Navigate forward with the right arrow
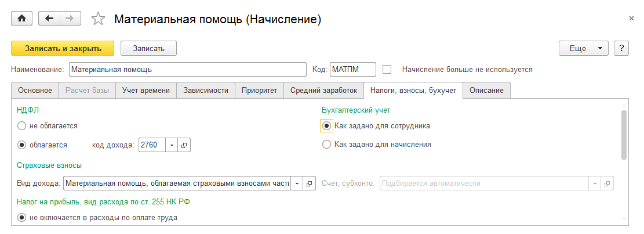Screen dimensions: 644x234 click(x=70, y=19)
